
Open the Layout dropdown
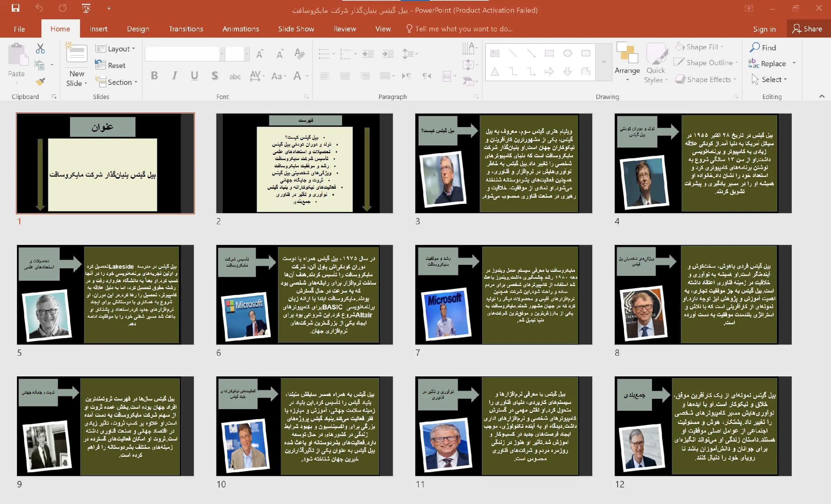pos(116,49)
